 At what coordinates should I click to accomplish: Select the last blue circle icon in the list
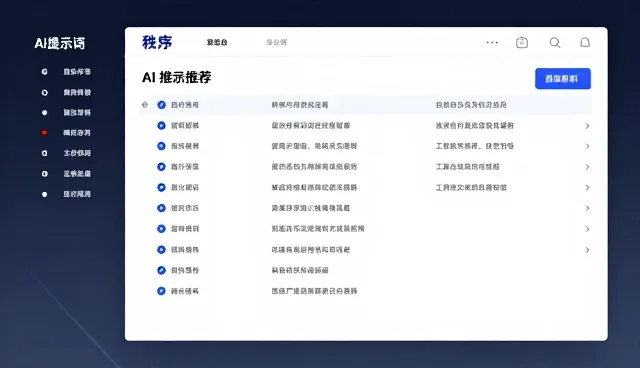[161, 291]
